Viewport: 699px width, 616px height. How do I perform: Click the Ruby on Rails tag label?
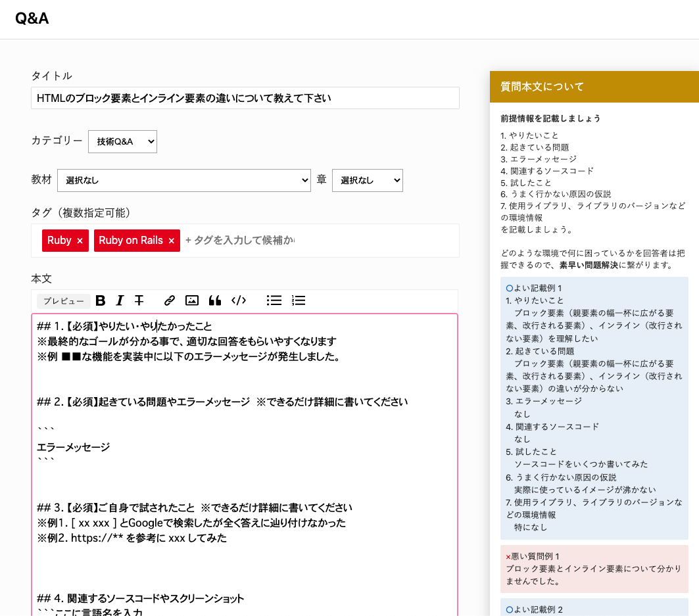click(130, 241)
